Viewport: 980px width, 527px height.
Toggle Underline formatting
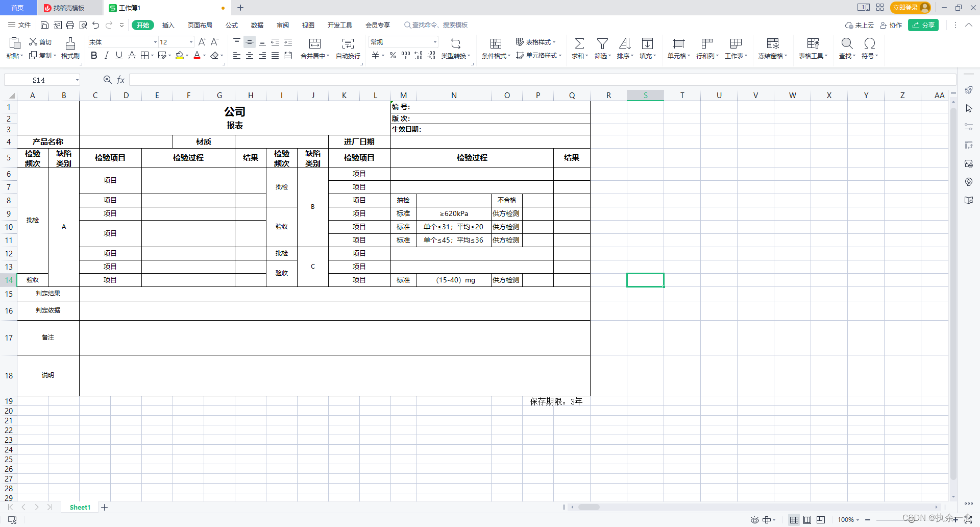click(x=119, y=55)
